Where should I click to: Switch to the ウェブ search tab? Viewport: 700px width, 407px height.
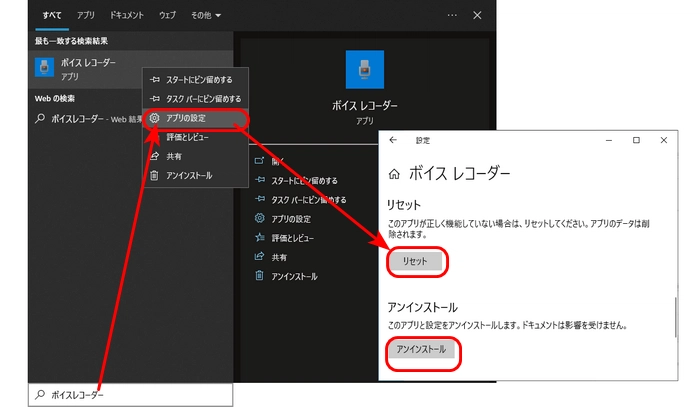[x=167, y=15]
